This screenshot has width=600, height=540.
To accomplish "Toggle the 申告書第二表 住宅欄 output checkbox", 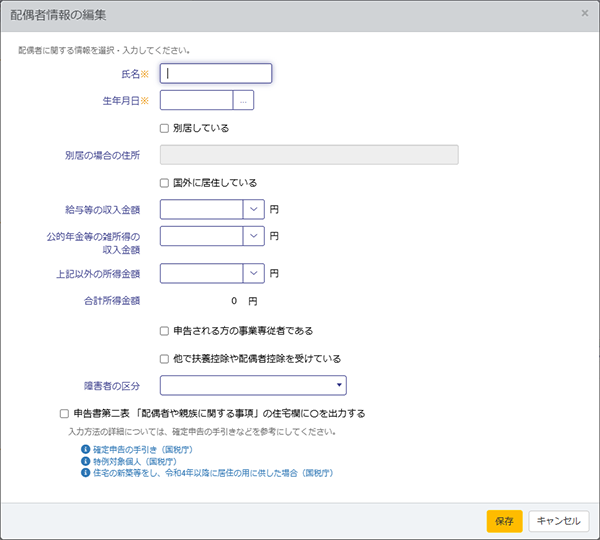I will tap(64, 413).
